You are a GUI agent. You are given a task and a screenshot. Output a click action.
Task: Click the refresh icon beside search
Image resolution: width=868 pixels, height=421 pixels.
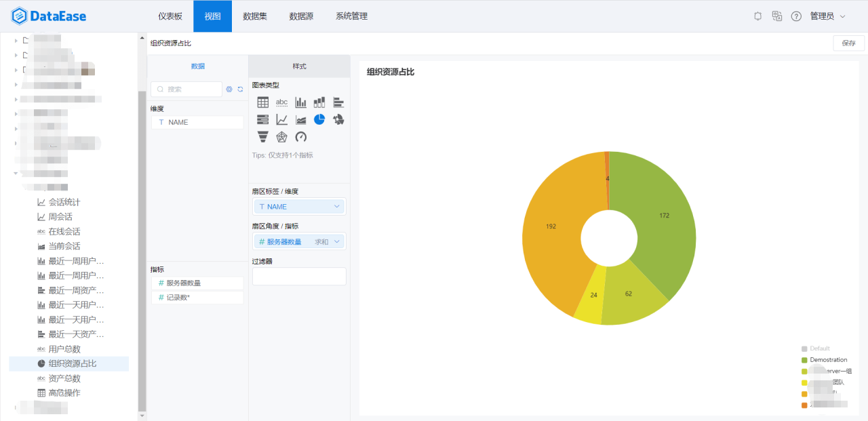tap(240, 89)
